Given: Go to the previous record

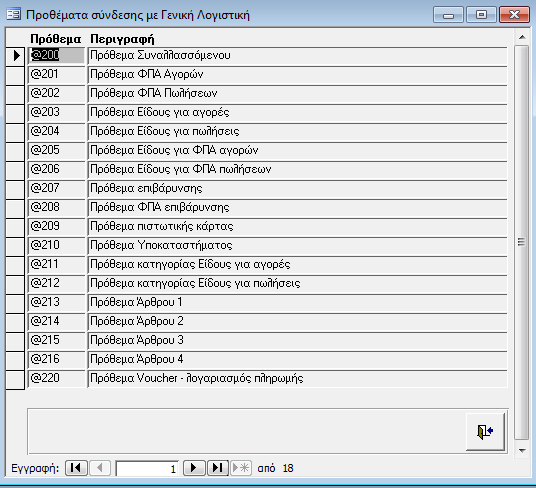Looking at the screenshot, I should pyautogui.click(x=100, y=467).
